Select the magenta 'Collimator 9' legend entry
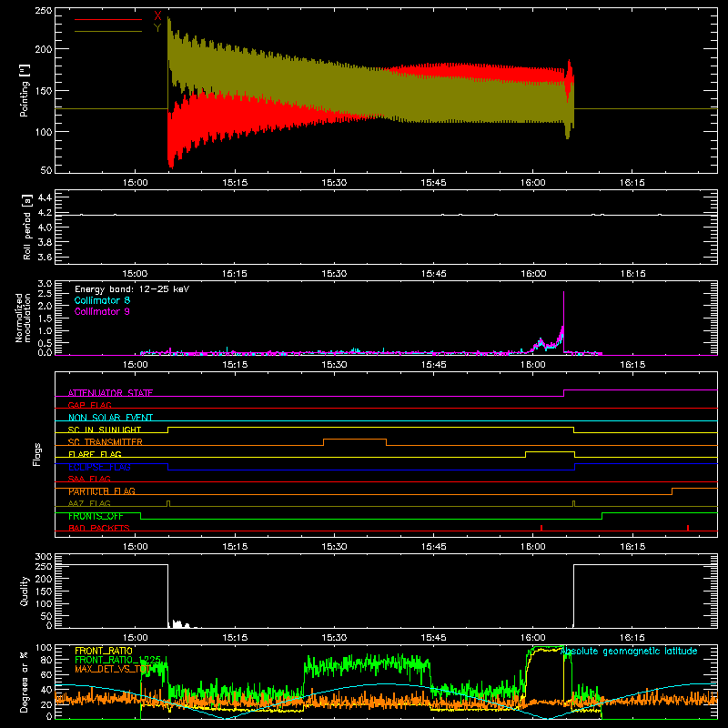Image resolution: width=728 pixels, height=728 pixels. pyautogui.click(x=102, y=311)
